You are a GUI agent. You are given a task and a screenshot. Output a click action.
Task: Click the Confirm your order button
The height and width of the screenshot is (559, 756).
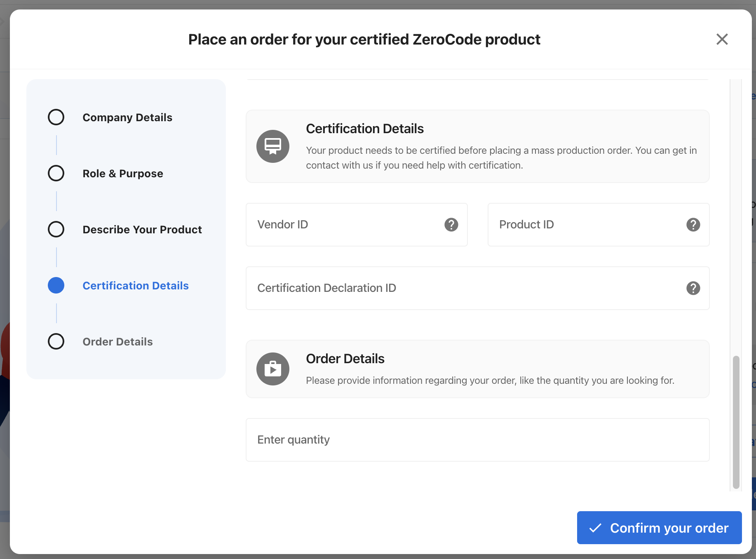click(659, 528)
